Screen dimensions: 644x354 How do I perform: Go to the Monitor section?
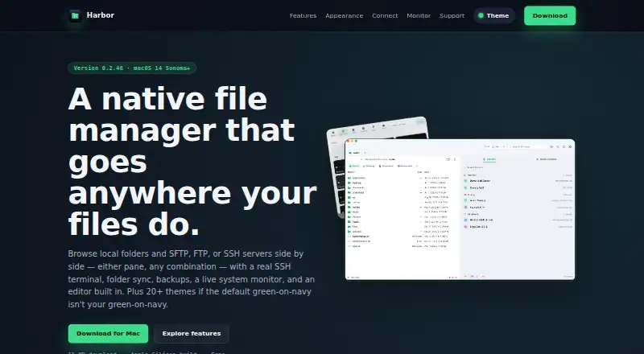pyautogui.click(x=419, y=15)
